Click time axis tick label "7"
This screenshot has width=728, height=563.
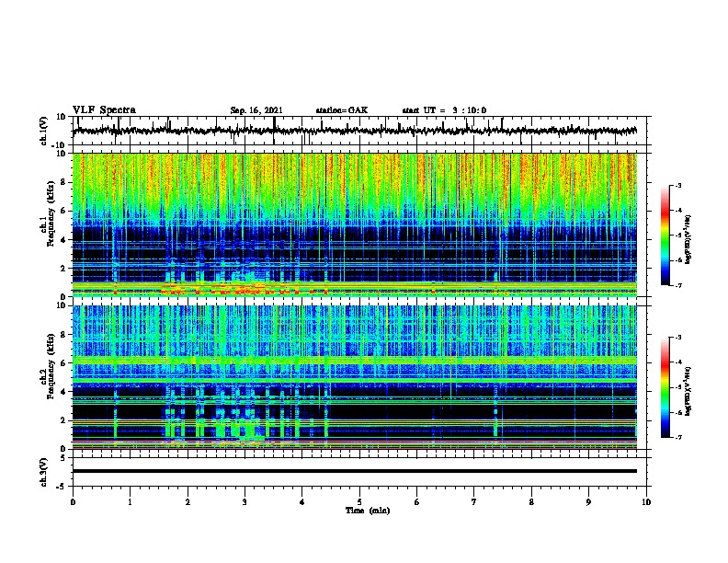point(474,502)
